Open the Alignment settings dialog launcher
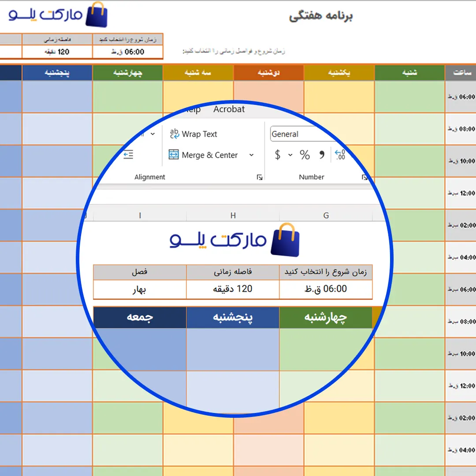The height and width of the screenshot is (476, 476). click(x=260, y=177)
